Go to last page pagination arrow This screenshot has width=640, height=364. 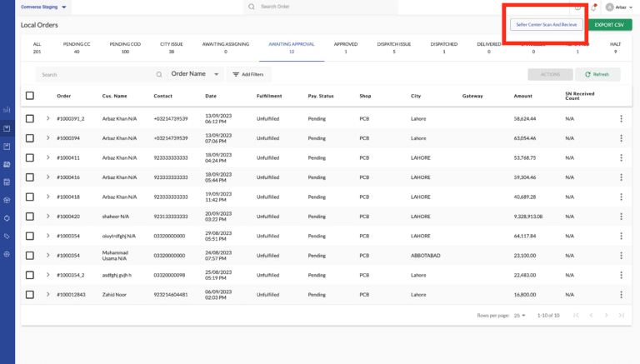(621, 315)
